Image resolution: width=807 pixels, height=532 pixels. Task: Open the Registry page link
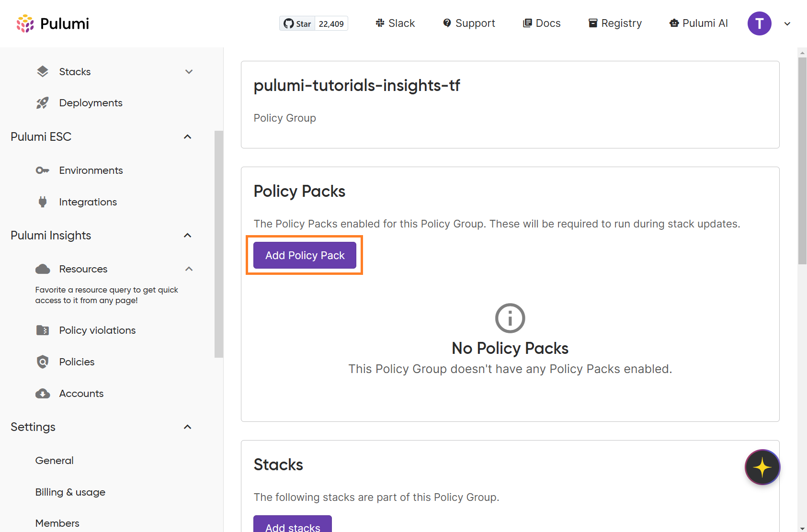(615, 23)
